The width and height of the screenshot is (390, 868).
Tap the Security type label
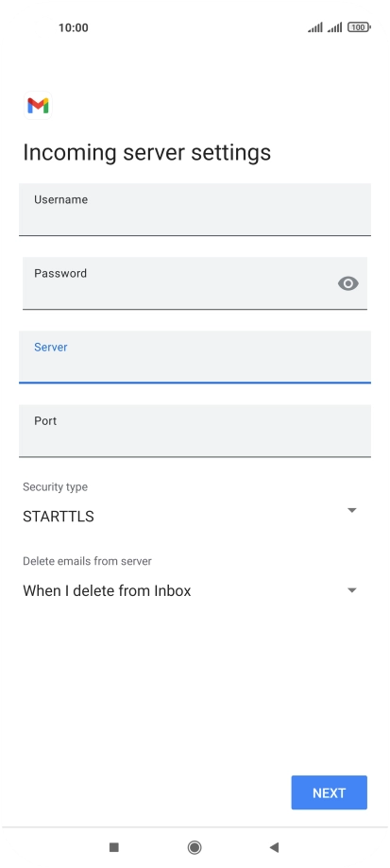coord(56,487)
